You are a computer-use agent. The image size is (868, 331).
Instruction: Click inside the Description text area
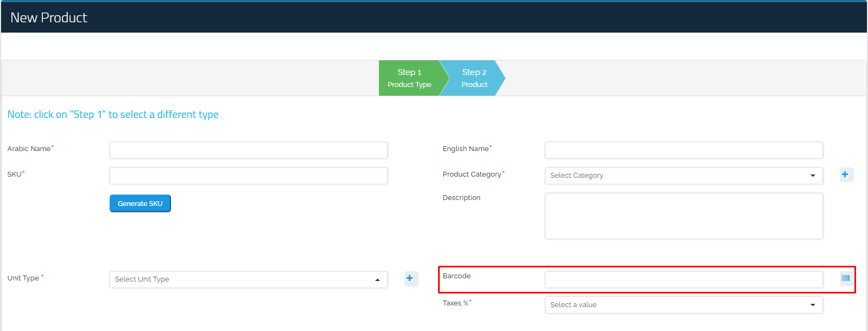tap(683, 216)
